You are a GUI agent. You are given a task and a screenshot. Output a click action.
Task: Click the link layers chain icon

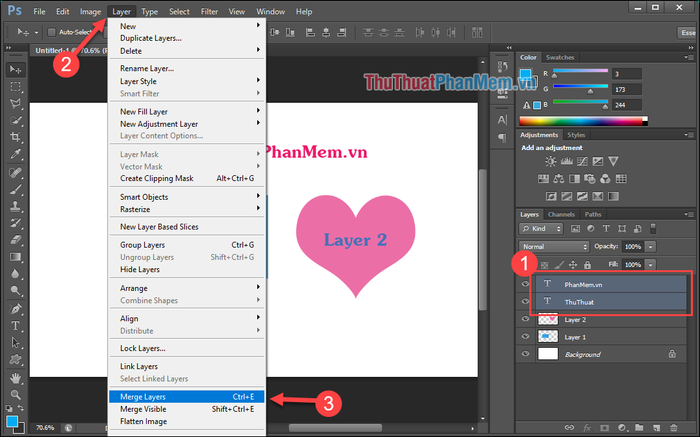point(569,428)
